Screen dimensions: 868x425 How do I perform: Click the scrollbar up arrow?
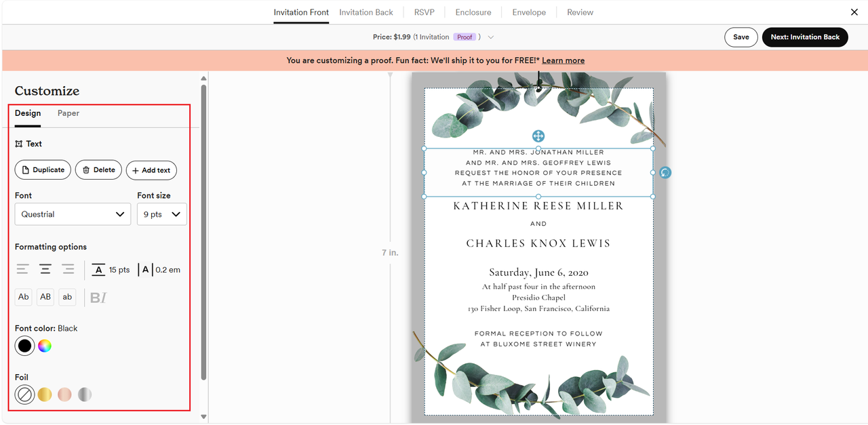click(203, 79)
